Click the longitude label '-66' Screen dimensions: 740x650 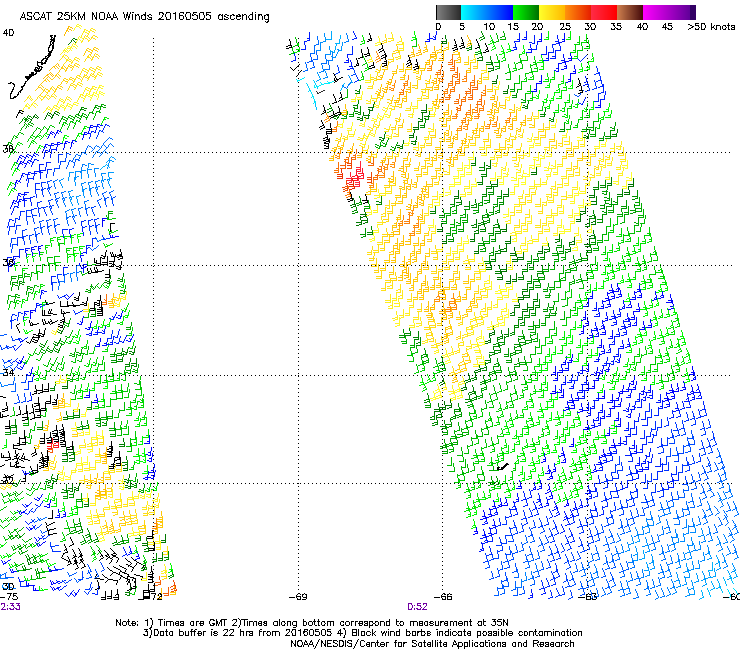coord(443,597)
